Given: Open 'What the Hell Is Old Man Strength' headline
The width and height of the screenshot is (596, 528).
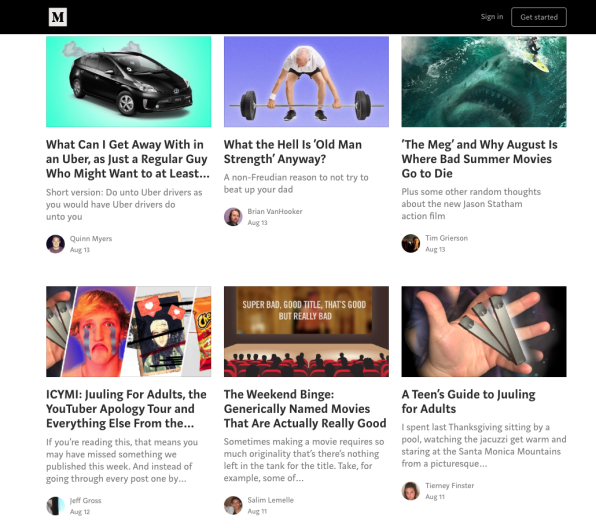Looking at the screenshot, I should point(293,152).
